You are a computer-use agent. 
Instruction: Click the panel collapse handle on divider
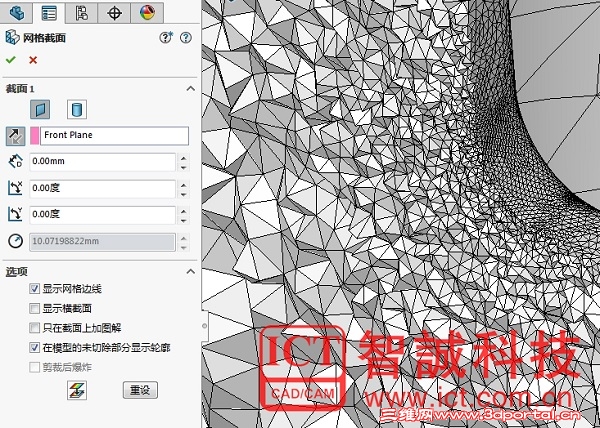click(x=204, y=325)
